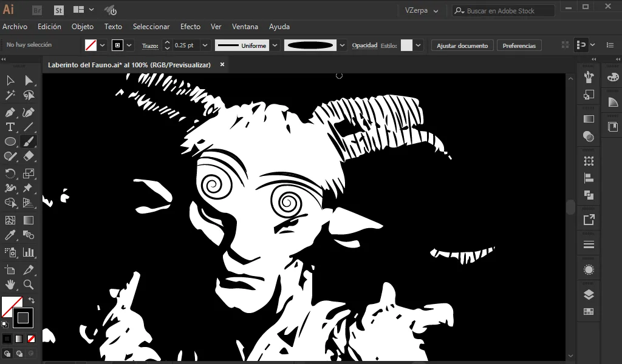Open the Transparency panel icon
622x364 pixels.
(589, 136)
